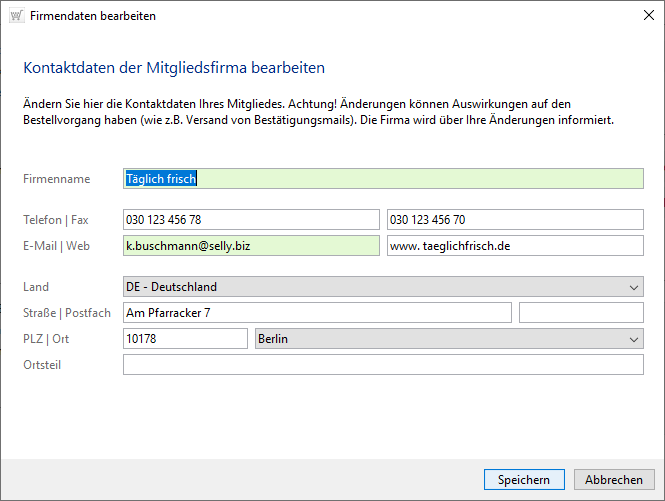Click the title bar text Firmendaten bearbeiten

(93, 16)
